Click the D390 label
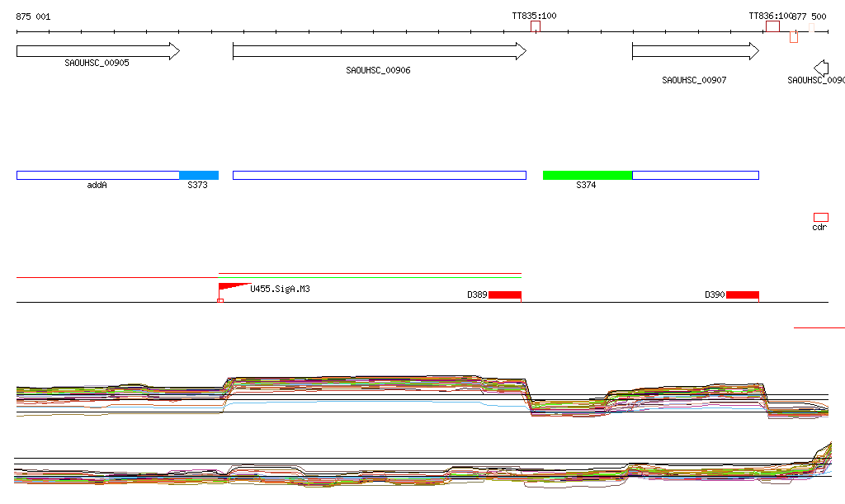845x504 pixels. tap(715, 294)
